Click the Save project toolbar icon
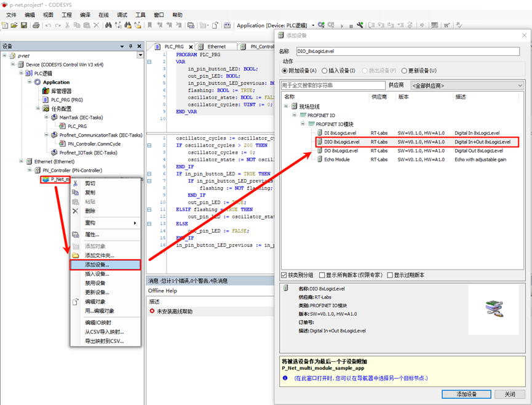This screenshot has height=405, width=532. [x=24, y=25]
